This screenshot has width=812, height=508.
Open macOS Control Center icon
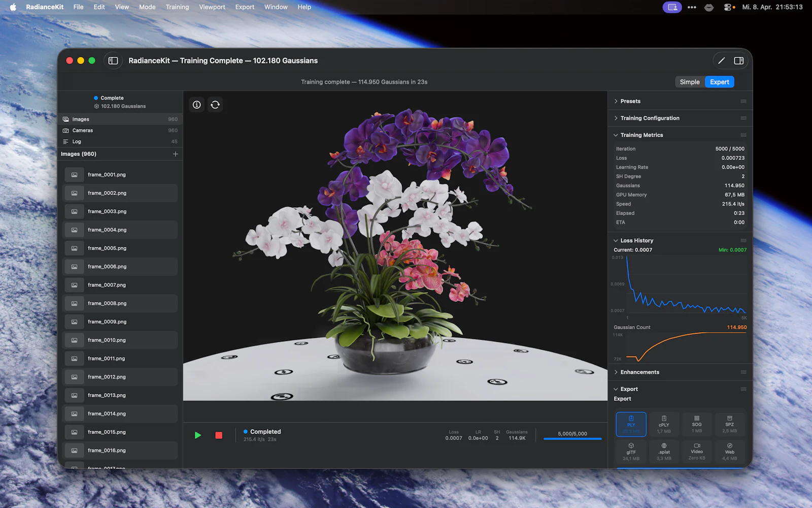tap(729, 7)
